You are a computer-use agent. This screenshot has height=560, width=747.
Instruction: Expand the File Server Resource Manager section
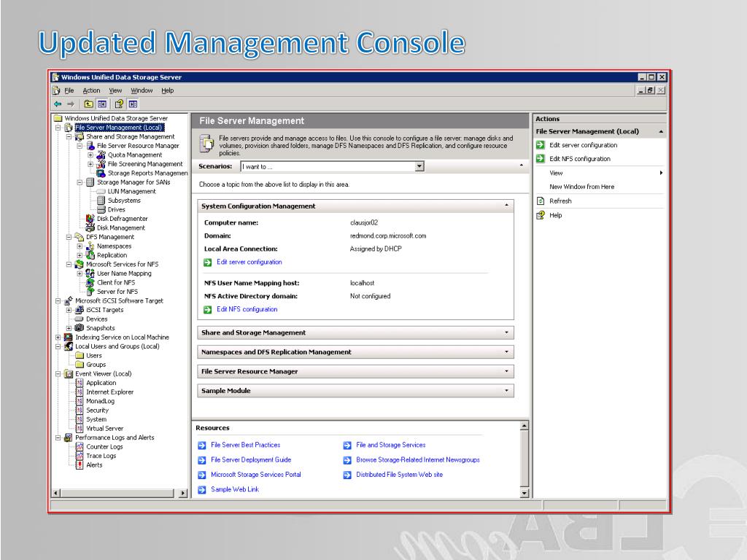506,371
